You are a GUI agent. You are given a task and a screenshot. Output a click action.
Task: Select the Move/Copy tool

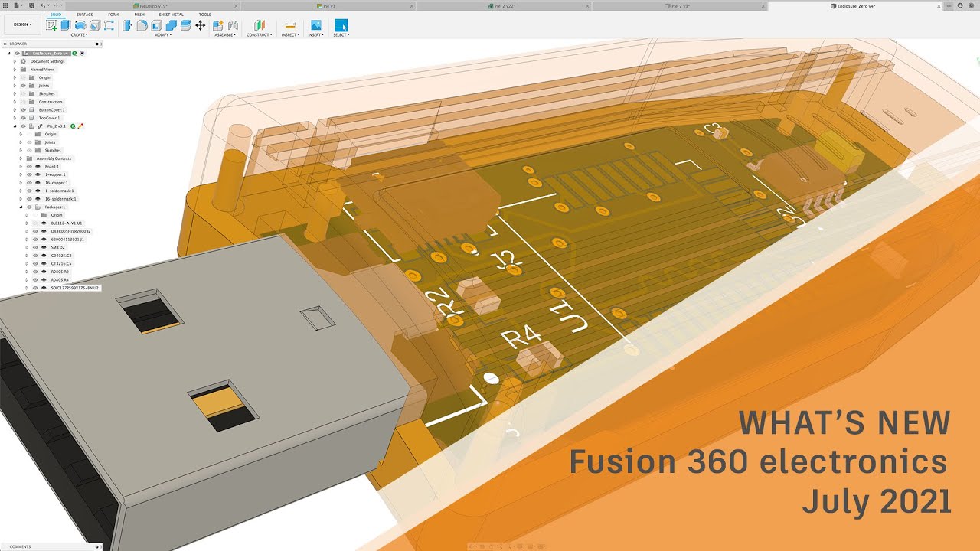(200, 25)
